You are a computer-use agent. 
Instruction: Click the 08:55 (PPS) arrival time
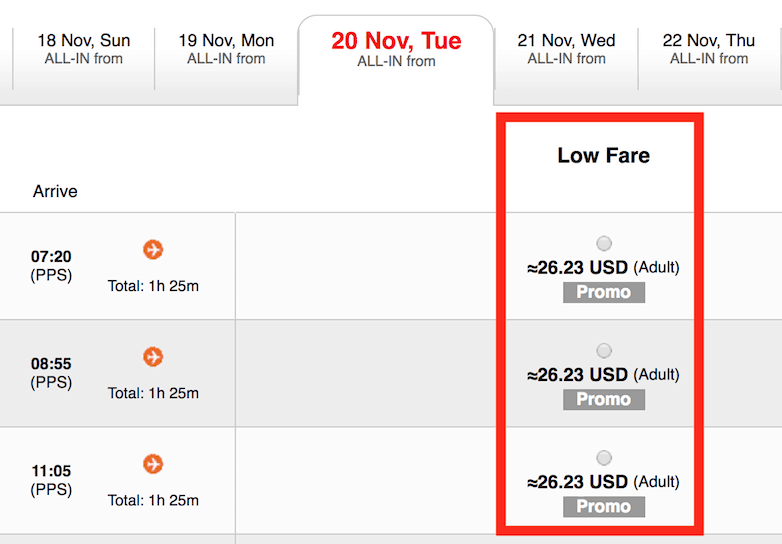pyautogui.click(x=51, y=372)
